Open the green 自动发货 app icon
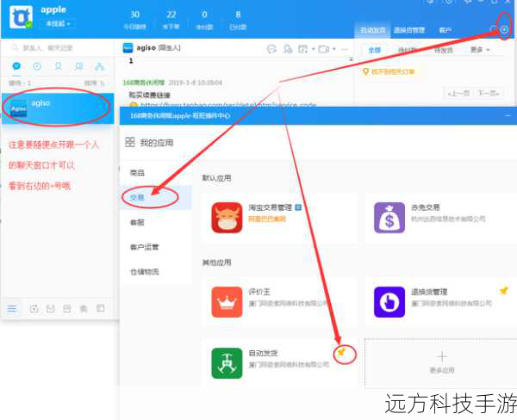Viewport: 517px width, 420px height. pyautogui.click(x=227, y=363)
